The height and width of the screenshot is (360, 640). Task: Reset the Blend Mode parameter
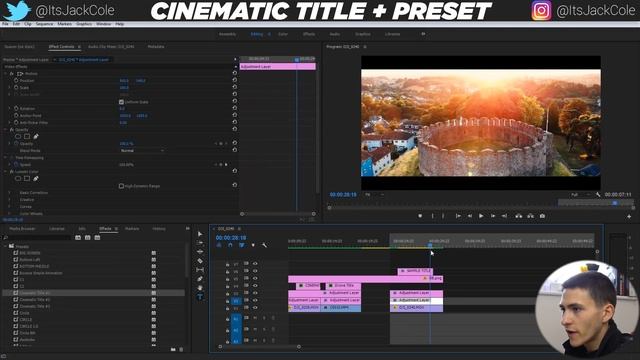[x=235, y=150]
